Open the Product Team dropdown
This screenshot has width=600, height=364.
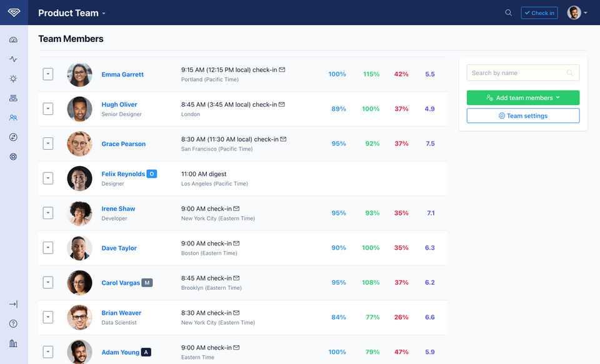tap(72, 13)
